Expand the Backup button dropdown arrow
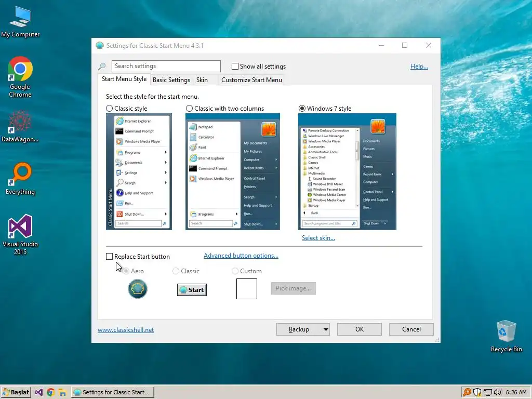This screenshot has height=399, width=532. (x=326, y=329)
